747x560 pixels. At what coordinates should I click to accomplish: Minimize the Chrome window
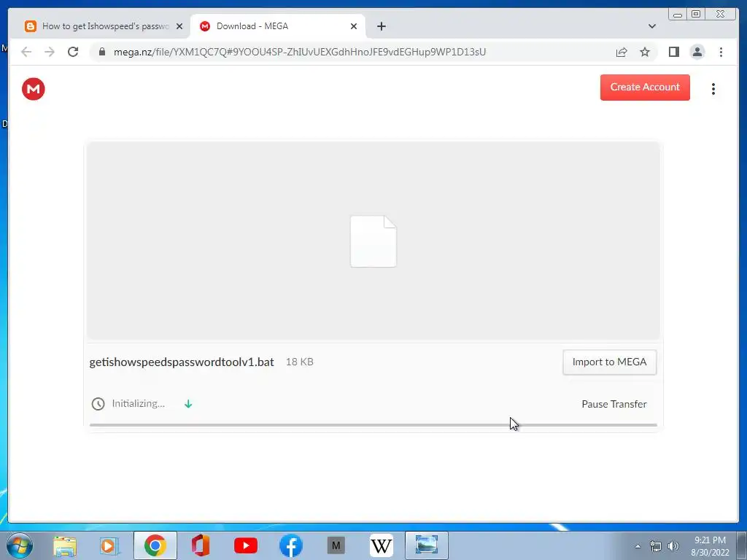point(678,15)
